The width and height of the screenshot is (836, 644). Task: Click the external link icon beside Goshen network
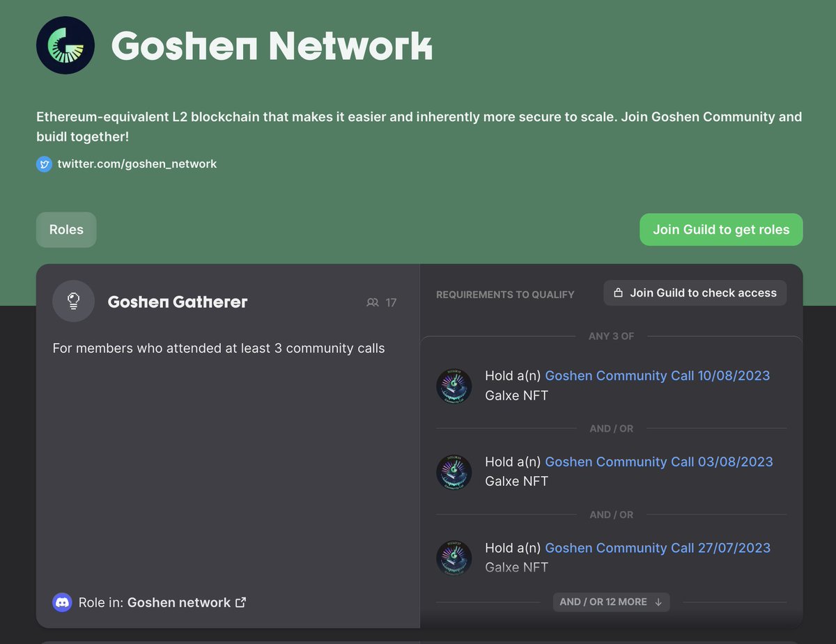(x=240, y=602)
